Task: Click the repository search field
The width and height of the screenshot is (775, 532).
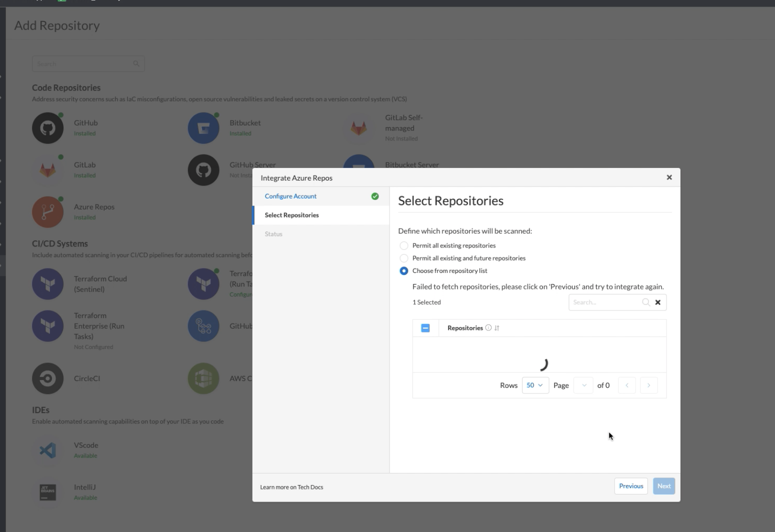Action: (605, 302)
